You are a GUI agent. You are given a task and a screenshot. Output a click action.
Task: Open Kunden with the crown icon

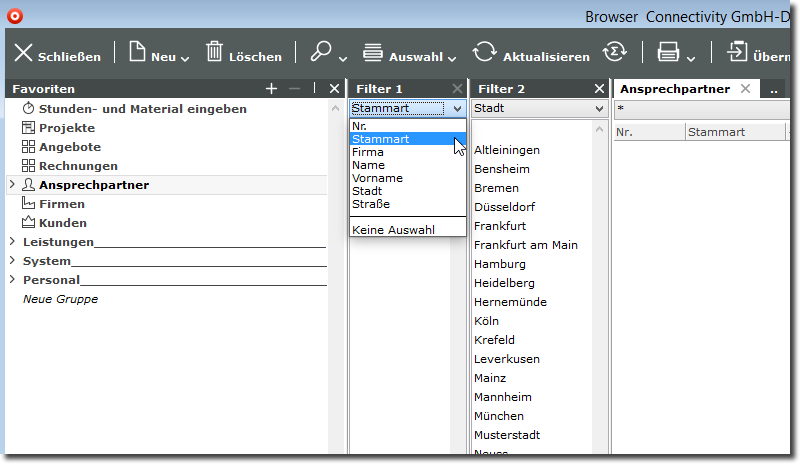[x=62, y=223]
